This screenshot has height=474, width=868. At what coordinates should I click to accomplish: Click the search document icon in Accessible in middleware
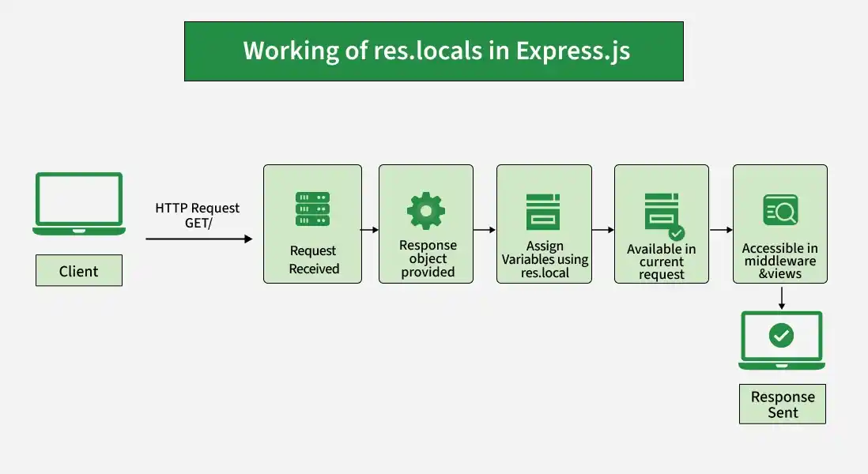pos(780,209)
